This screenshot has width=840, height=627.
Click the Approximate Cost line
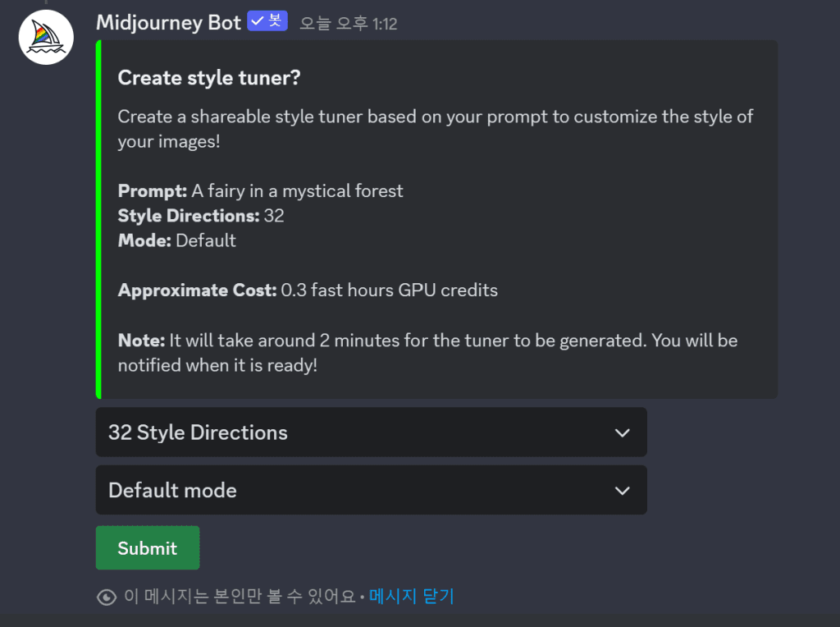308,290
